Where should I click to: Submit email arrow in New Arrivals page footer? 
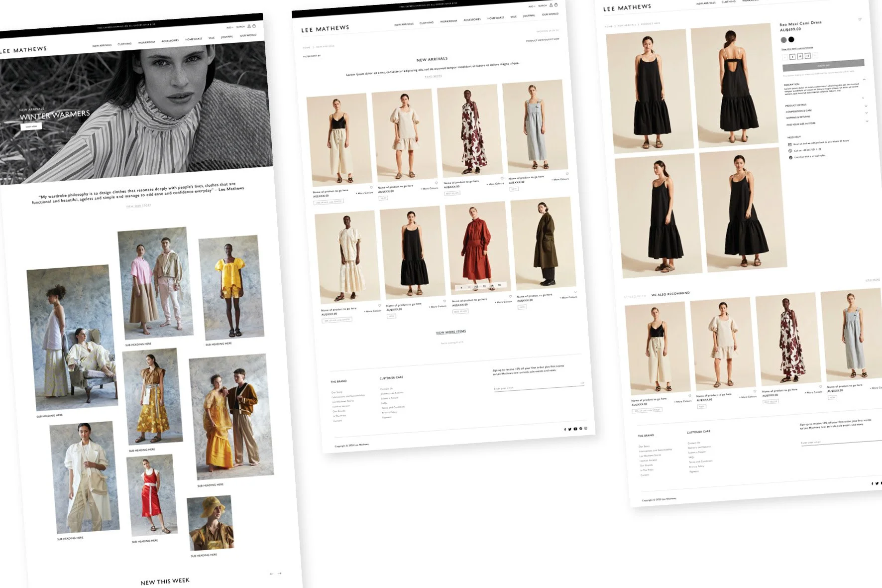click(582, 383)
